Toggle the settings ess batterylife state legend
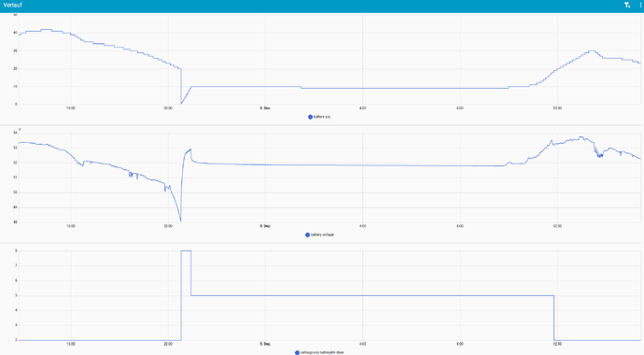Image resolution: width=644 pixels, height=355 pixels. [319, 352]
